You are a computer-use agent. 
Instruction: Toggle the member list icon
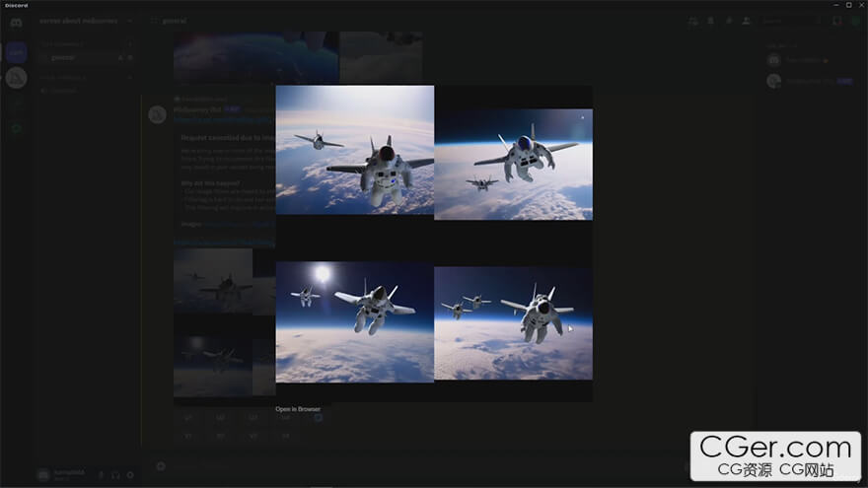(x=746, y=21)
